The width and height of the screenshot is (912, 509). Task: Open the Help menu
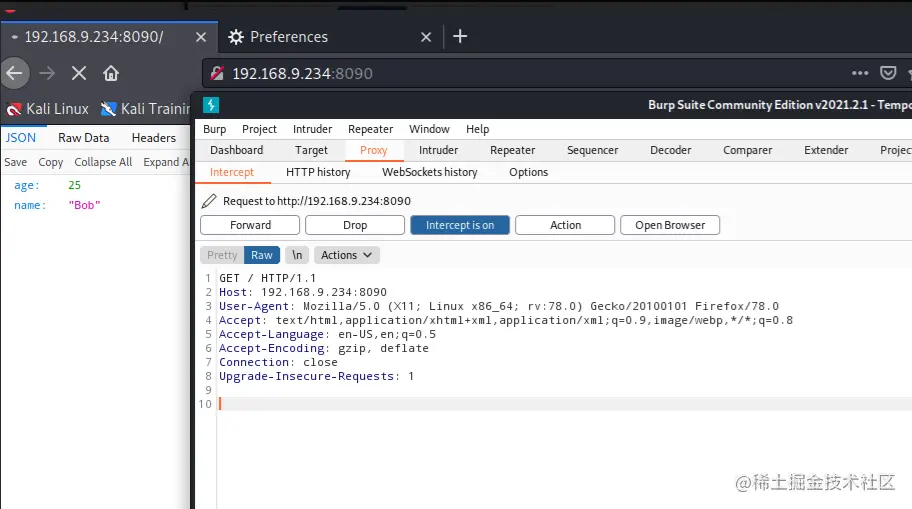pos(478,129)
